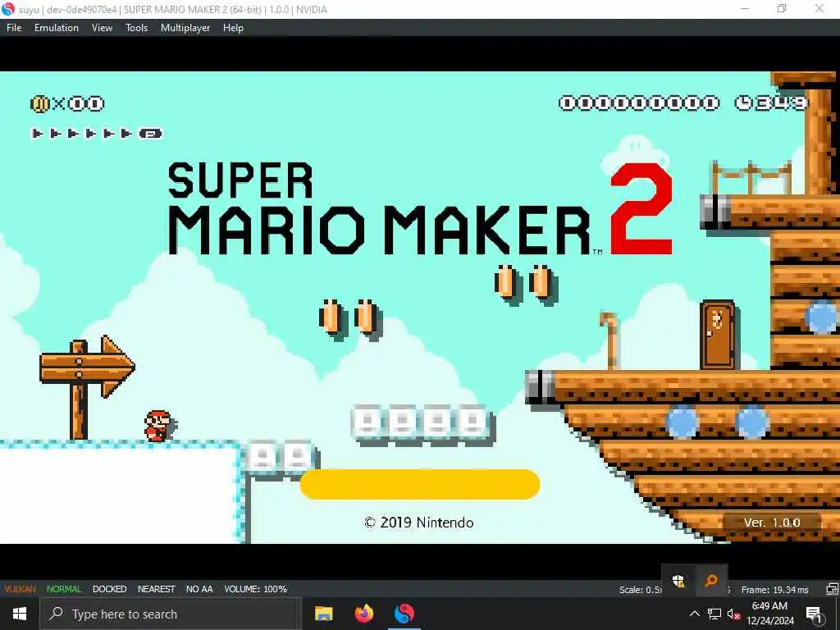
Task: Click the VOLUME: 100% status button
Action: [x=256, y=589]
